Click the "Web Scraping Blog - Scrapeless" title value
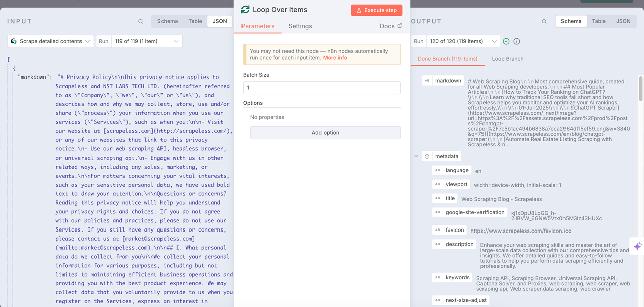 [x=502, y=199]
